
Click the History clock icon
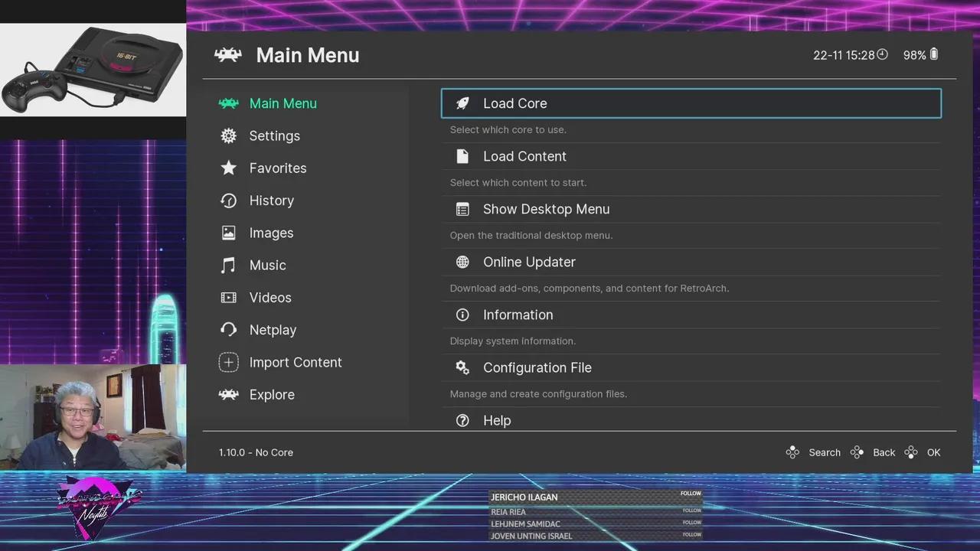228,201
